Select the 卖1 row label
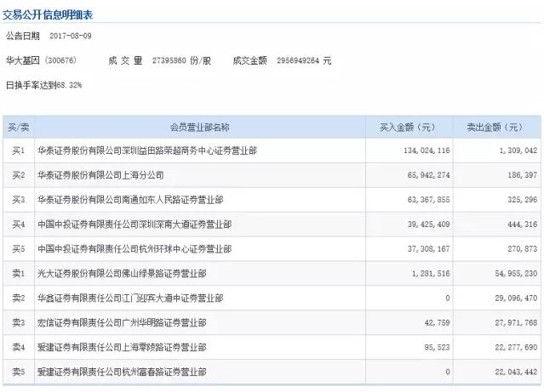The height and width of the screenshot is (392, 544). coord(19,274)
